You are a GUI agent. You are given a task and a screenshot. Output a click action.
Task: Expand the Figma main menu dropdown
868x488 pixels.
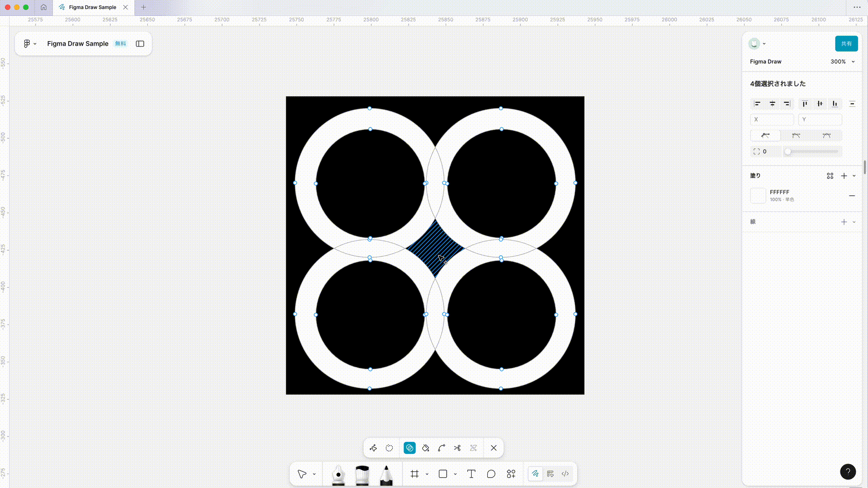pos(30,44)
